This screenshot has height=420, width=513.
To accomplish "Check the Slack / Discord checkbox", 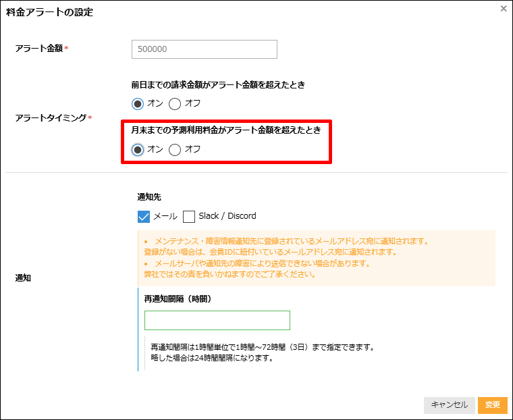I will pos(189,216).
